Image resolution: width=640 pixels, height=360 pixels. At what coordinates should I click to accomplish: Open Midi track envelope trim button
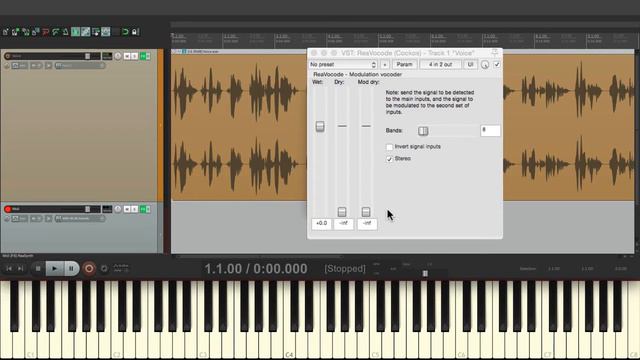(x=19, y=219)
